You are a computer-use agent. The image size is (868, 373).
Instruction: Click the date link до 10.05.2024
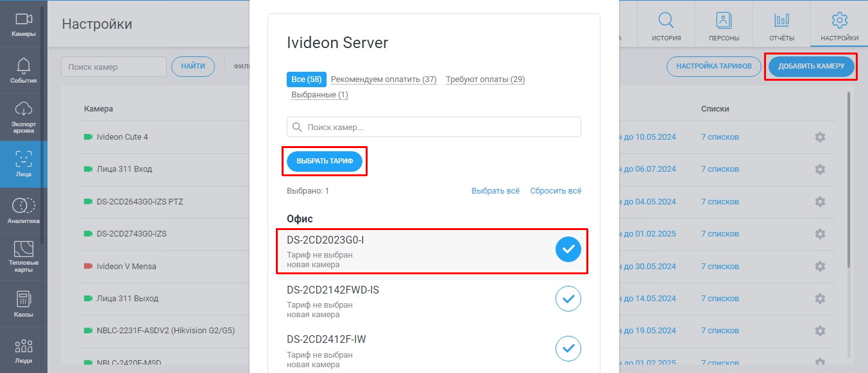click(x=647, y=137)
